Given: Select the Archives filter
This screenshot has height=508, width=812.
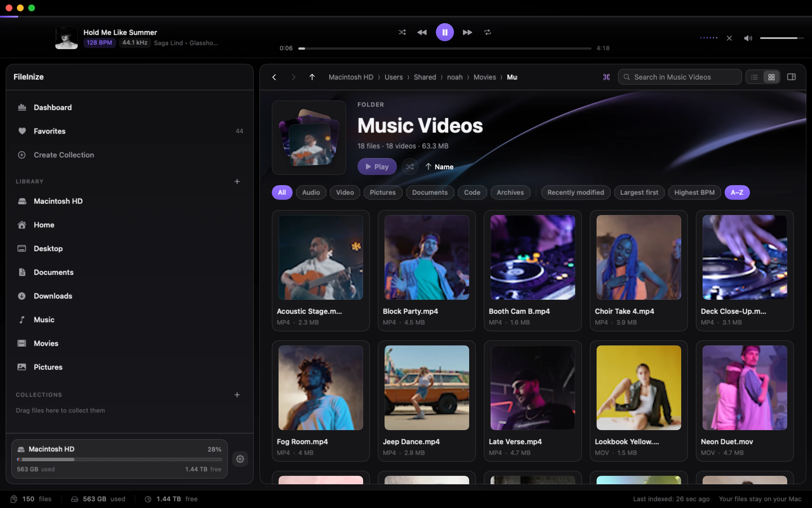Looking at the screenshot, I should (x=510, y=192).
